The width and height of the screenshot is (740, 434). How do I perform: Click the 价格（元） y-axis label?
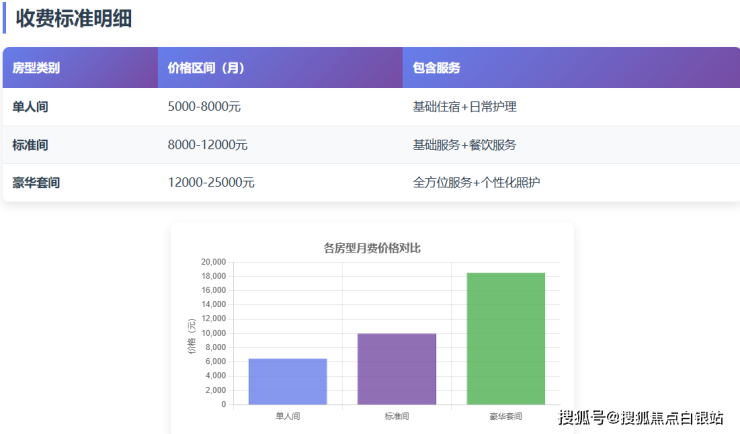click(191, 335)
